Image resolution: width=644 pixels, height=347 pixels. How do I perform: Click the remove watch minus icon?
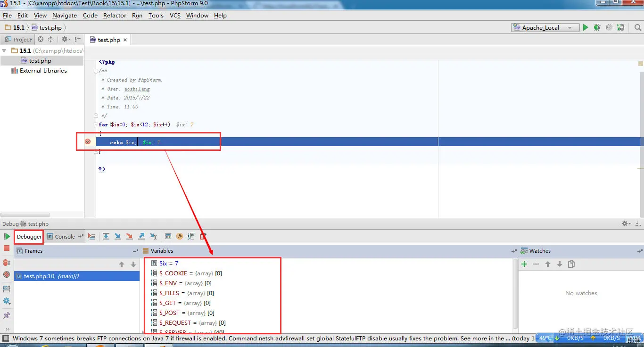pos(536,264)
